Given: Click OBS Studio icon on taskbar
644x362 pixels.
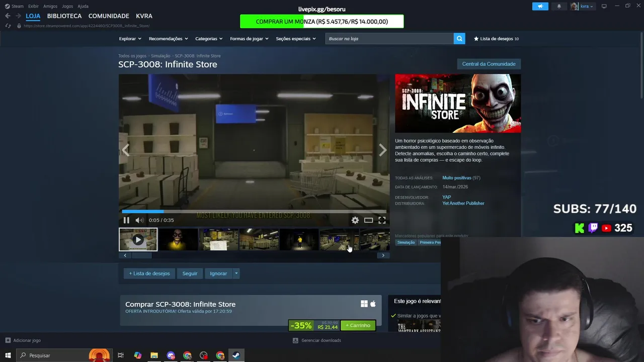Looking at the screenshot, I should 204,355.
